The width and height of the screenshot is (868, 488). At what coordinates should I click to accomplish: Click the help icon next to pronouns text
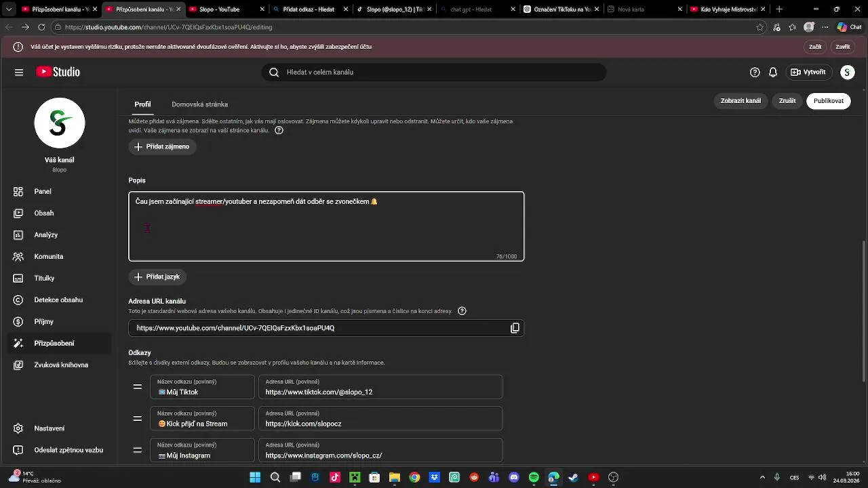click(279, 130)
